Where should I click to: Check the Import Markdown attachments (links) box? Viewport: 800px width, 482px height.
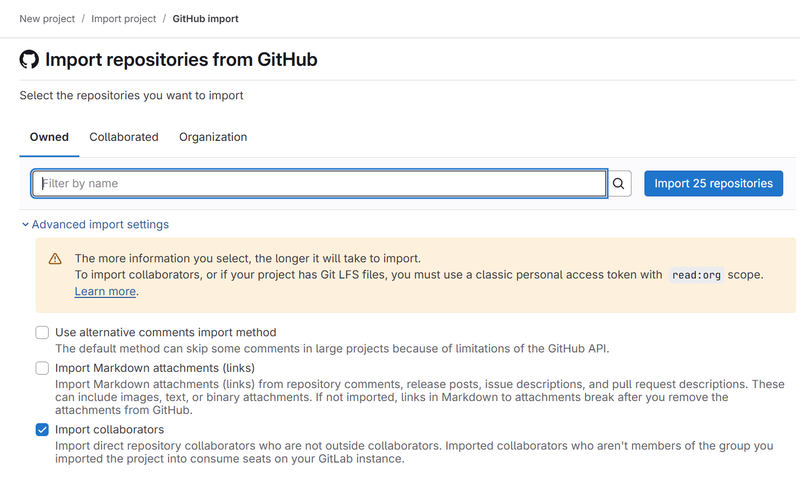[x=42, y=368]
